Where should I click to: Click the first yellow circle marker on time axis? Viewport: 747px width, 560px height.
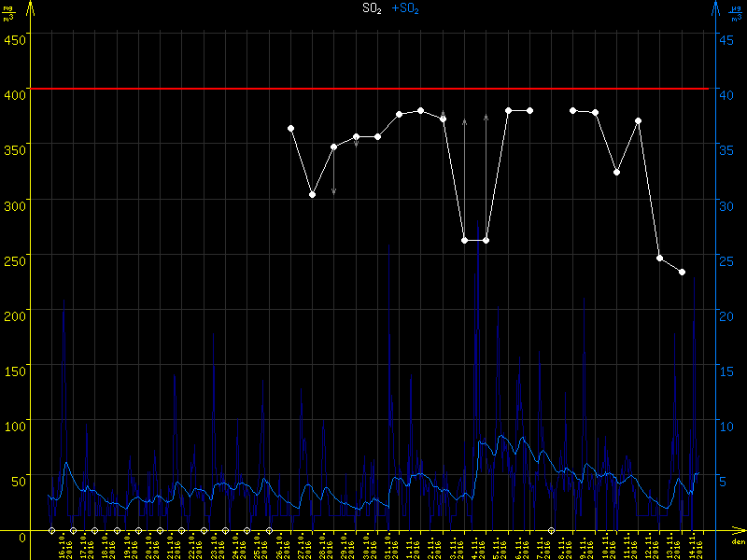(52, 530)
